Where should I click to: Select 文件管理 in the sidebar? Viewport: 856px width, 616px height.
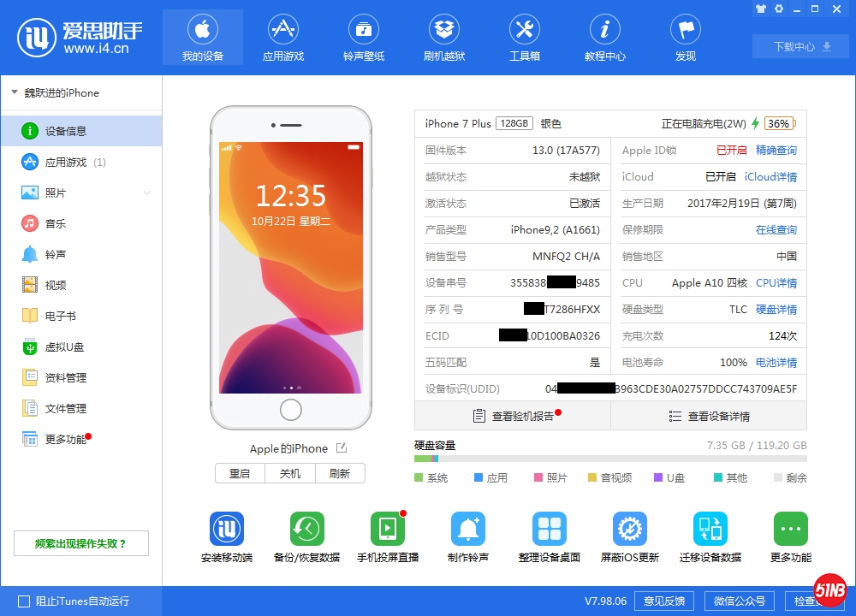(65, 408)
